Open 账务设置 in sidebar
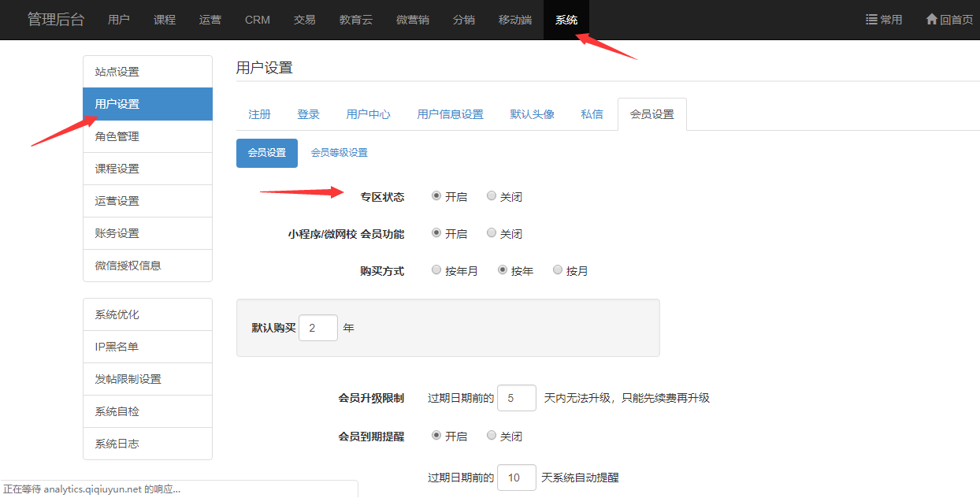 147,233
